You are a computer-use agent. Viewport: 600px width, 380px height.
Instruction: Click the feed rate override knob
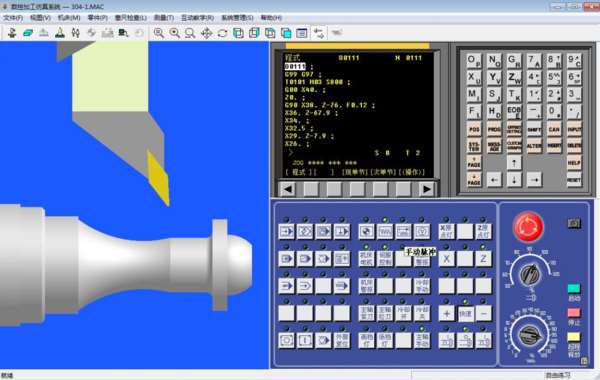(530, 335)
